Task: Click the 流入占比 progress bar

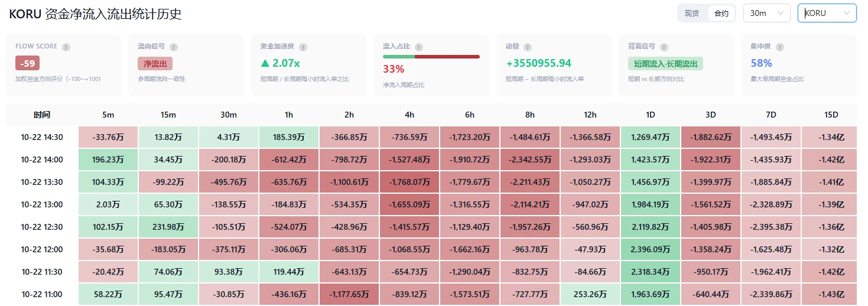Action: [x=431, y=57]
